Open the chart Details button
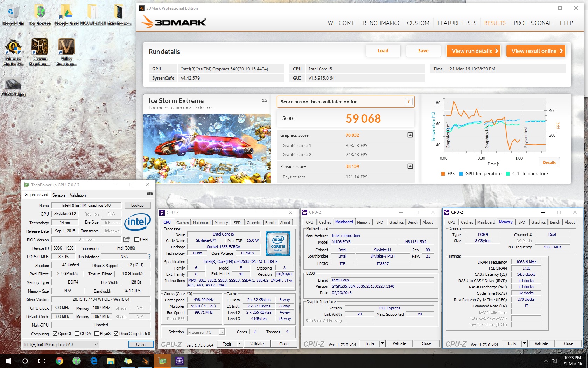588x368 pixels. (x=549, y=163)
